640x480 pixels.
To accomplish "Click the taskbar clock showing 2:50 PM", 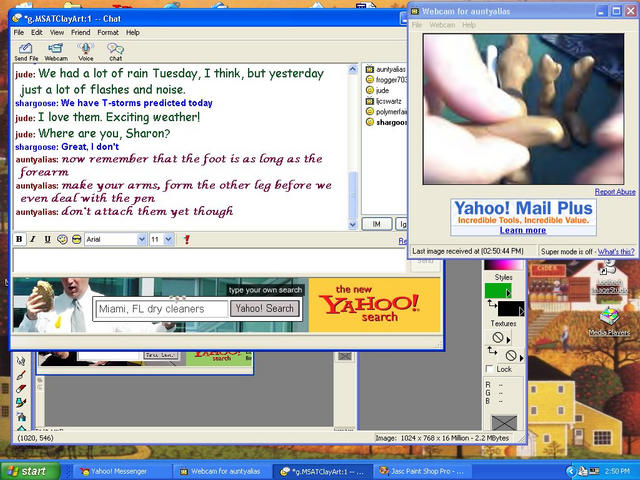I will [x=618, y=471].
